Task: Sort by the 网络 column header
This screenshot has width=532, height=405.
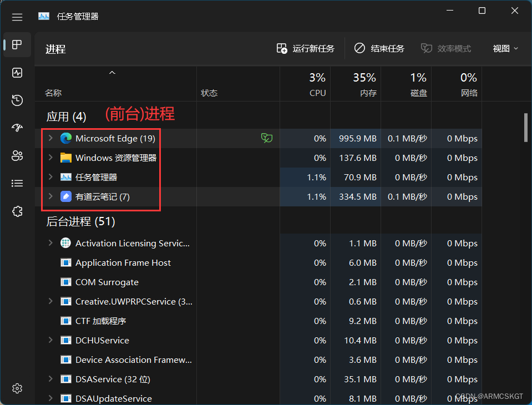Action: click(457, 84)
